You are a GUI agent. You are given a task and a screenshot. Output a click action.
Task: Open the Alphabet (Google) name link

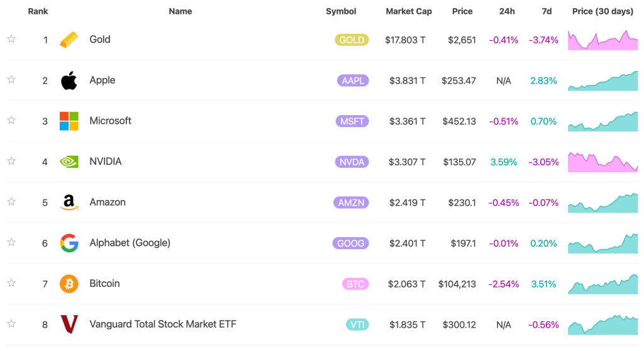tap(130, 243)
